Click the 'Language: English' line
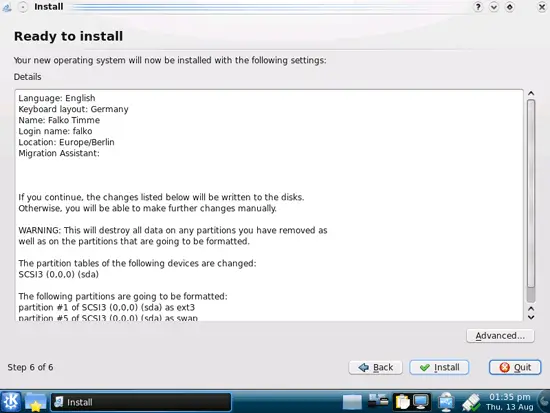Screen dimensions: 550x413 click(x=57, y=98)
